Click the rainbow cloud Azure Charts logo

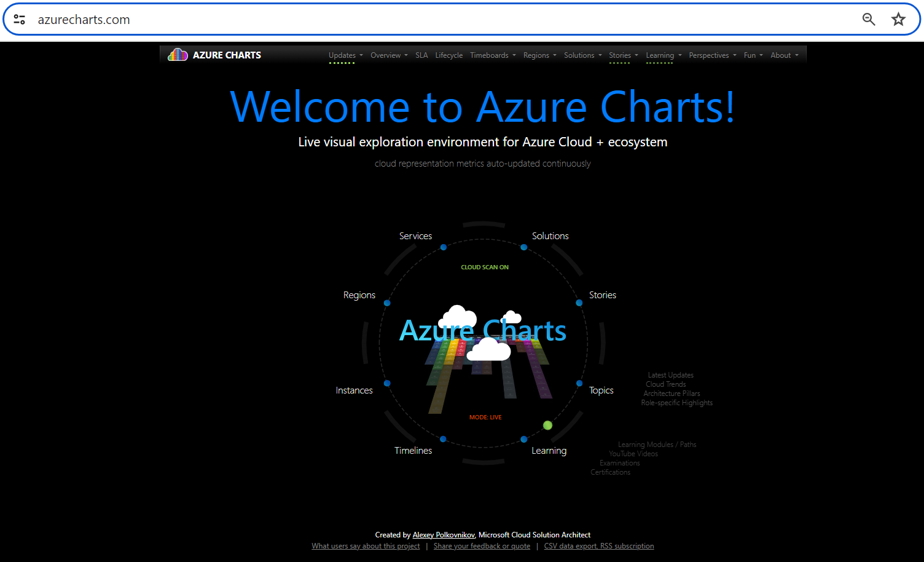click(178, 55)
